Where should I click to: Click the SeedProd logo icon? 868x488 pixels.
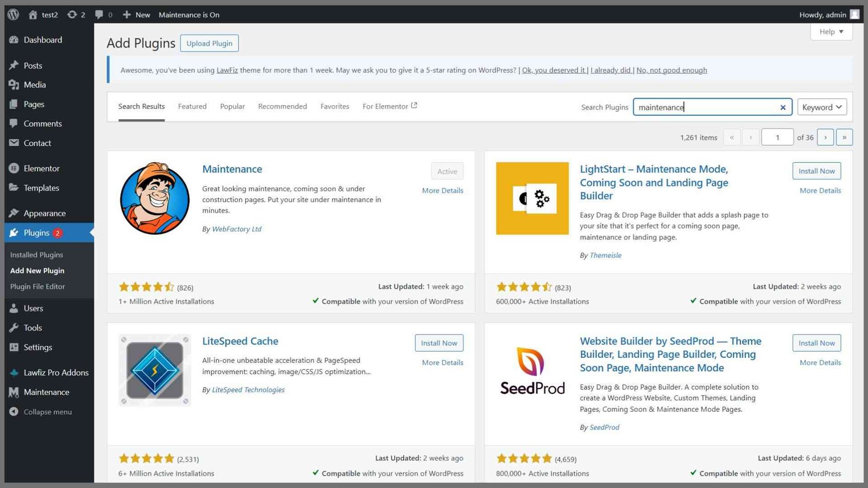point(532,370)
